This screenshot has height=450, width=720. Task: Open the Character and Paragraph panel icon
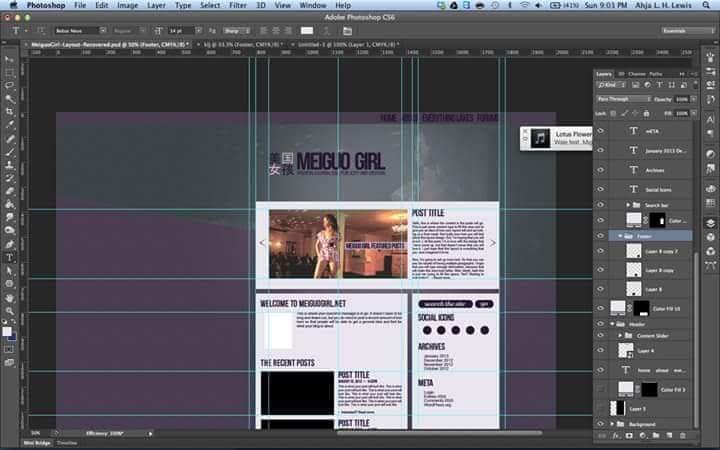(x=348, y=31)
